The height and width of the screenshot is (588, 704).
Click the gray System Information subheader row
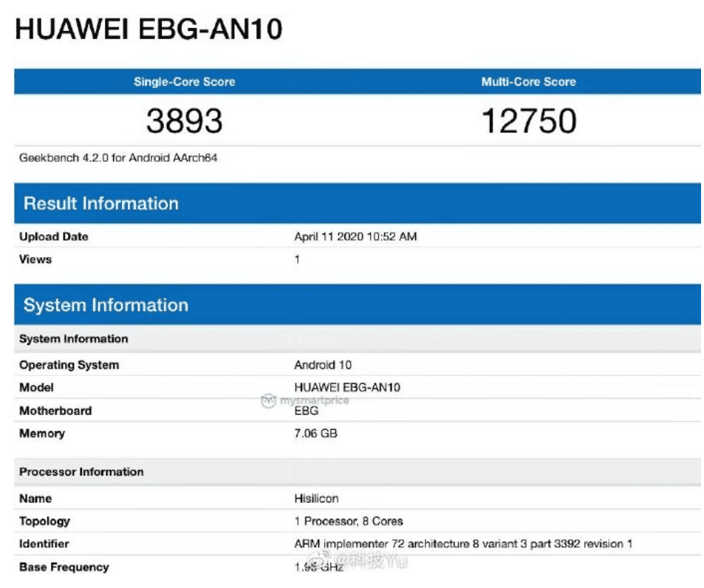(x=358, y=339)
